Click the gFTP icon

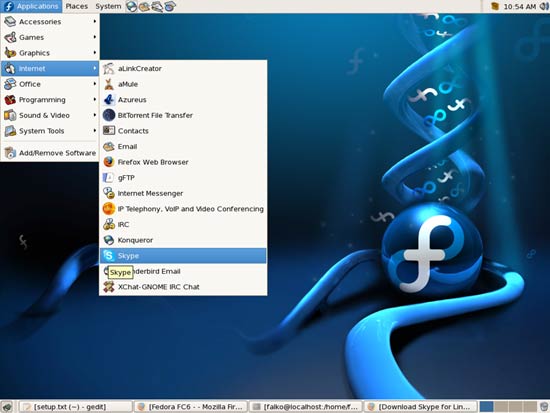point(109,178)
